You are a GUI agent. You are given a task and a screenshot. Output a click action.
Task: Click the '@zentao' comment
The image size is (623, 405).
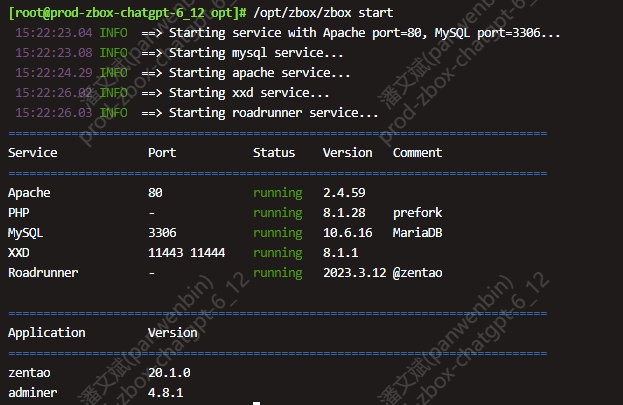click(417, 273)
